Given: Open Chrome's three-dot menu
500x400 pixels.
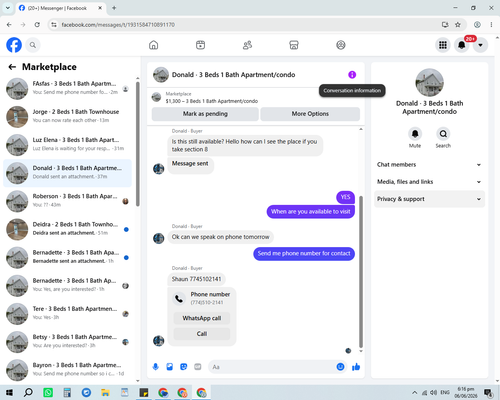Looking at the screenshot, I should [491, 25].
